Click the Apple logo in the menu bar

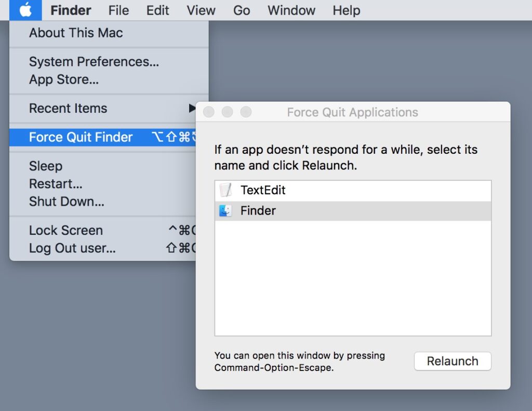point(25,10)
